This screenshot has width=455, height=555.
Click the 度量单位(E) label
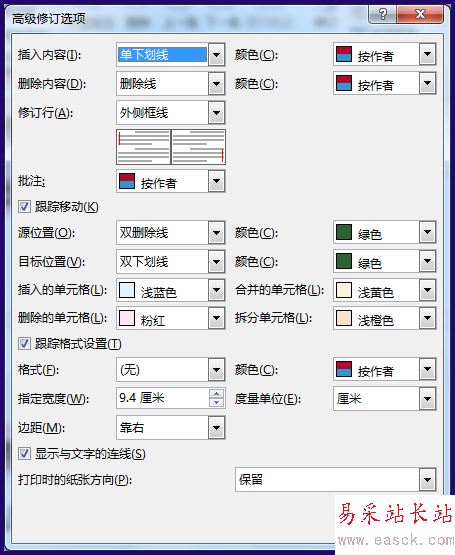click(268, 399)
